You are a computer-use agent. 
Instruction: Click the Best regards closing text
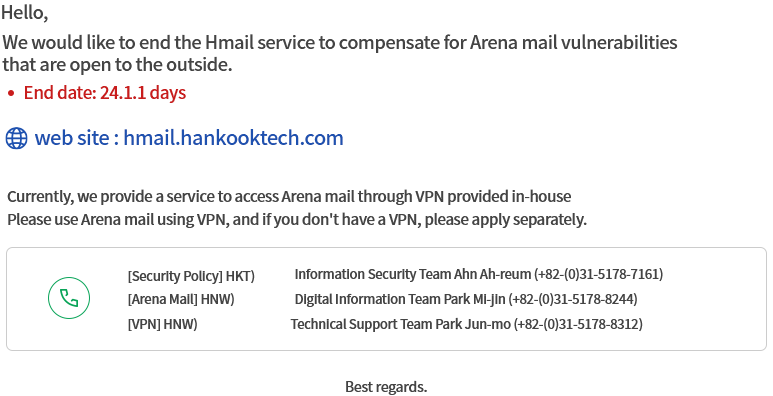(386, 387)
